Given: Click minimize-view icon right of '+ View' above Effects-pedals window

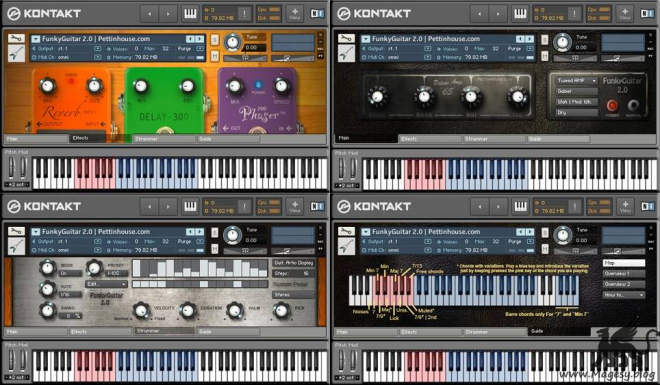Looking at the screenshot, I should [x=317, y=14].
